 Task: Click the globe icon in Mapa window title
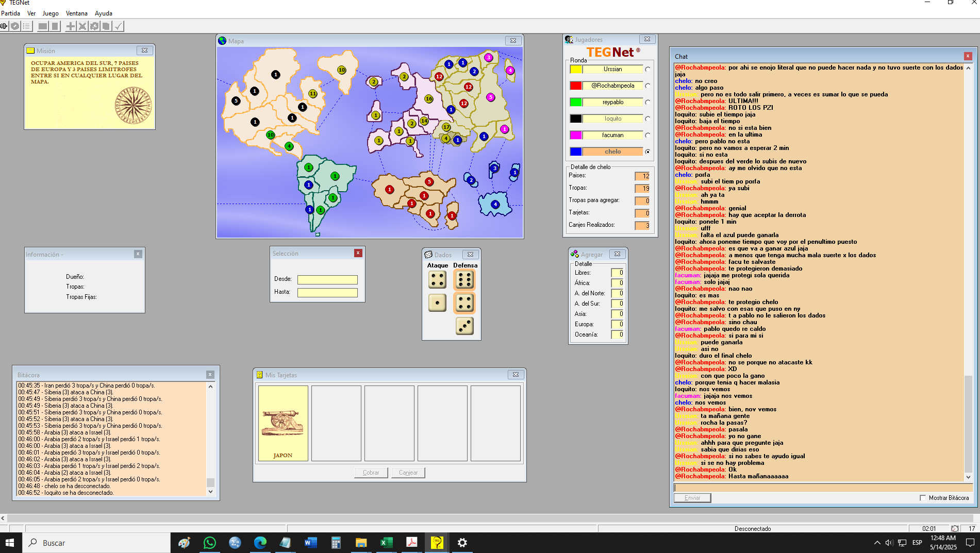[222, 41]
